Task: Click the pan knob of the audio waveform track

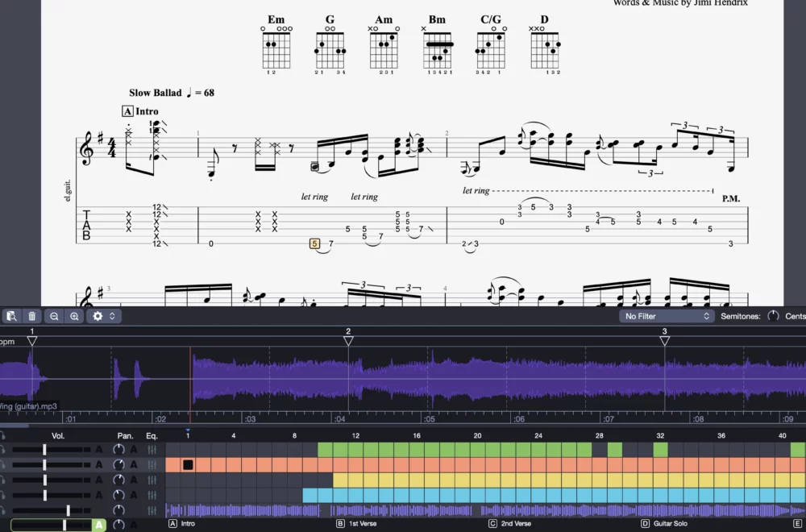Action: pyautogui.click(x=118, y=510)
